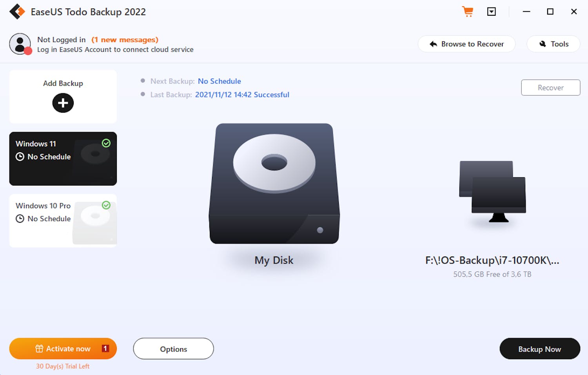Click the 505,5 GB Free of 3,6 TB text

tap(492, 274)
